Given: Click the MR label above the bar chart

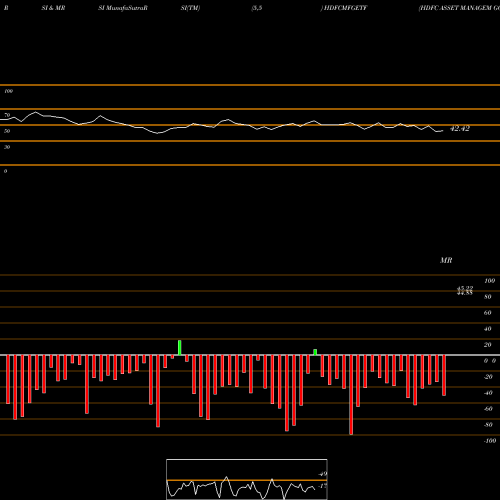Looking at the screenshot, I should [446, 260].
